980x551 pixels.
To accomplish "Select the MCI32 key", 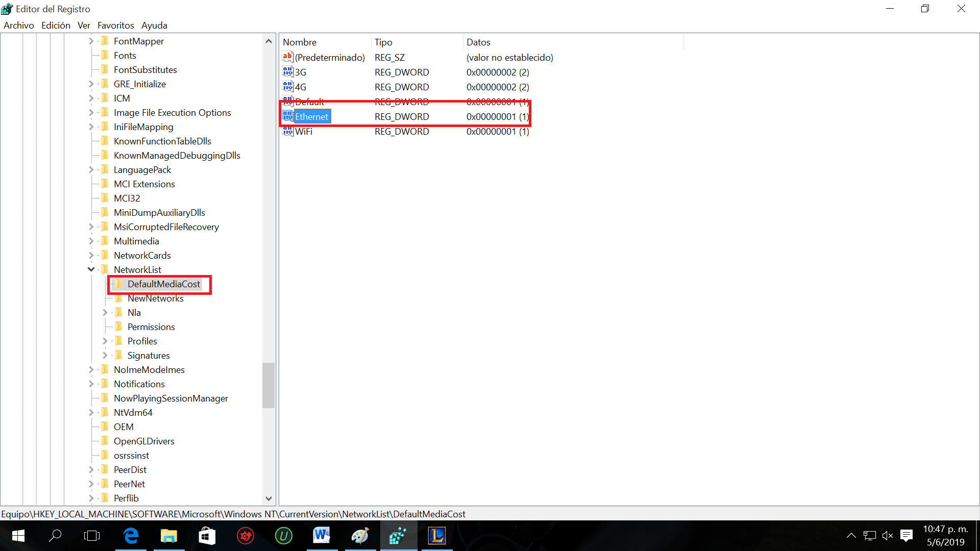I will coord(127,198).
